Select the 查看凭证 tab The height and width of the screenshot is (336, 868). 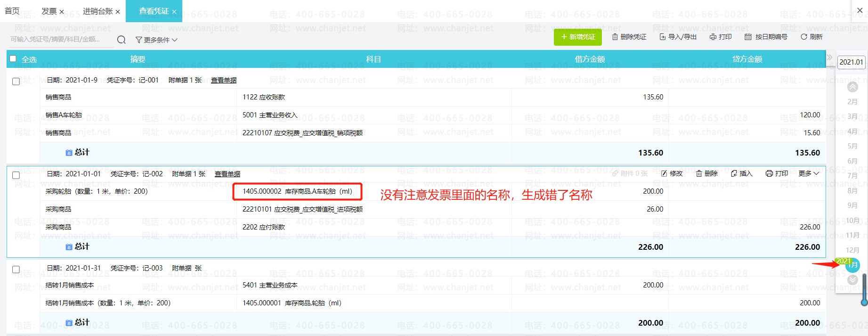click(x=154, y=11)
